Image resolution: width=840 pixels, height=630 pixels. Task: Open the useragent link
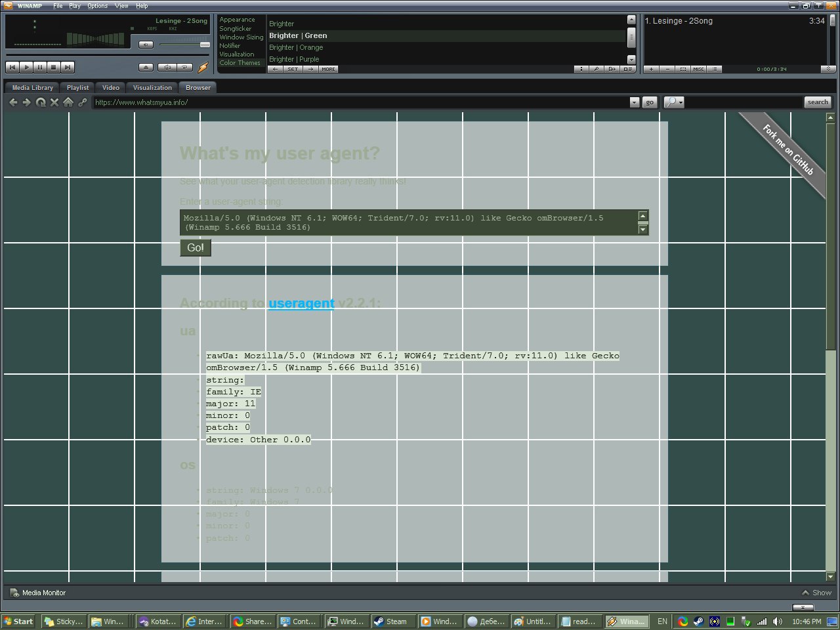pyautogui.click(x=301, y=303)
